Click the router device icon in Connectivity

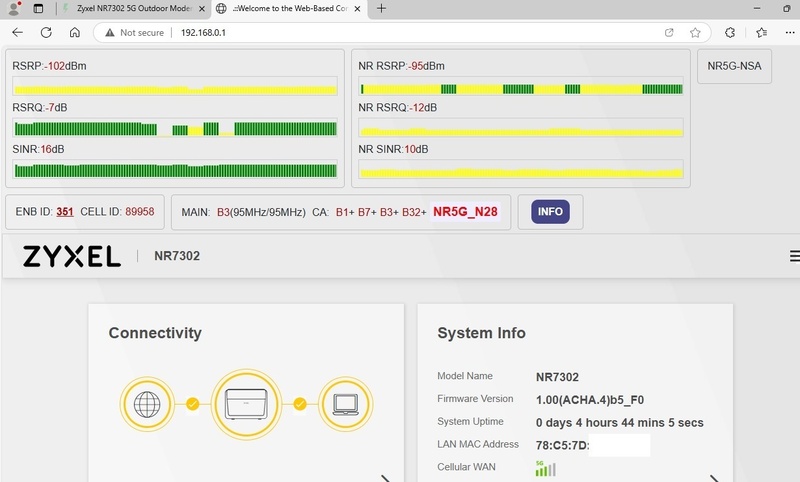coord(246,404)
